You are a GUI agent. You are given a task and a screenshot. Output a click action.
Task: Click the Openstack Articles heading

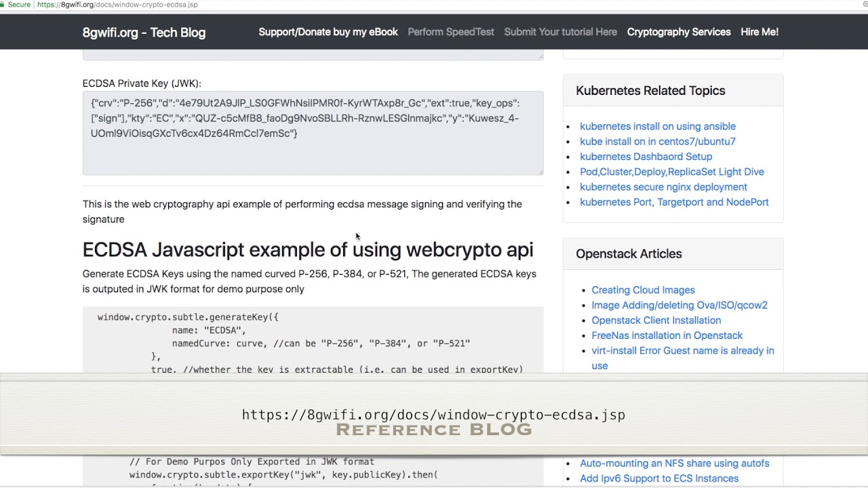click(x=629, y=254)
